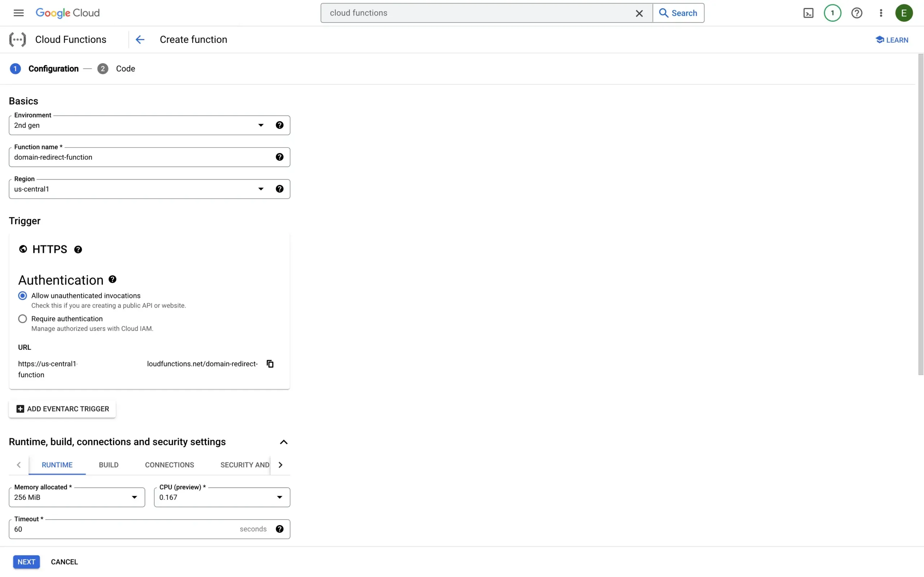Open the CPU preview dropdown
This screenshot has width=924, height=577.
click(280, 497)
